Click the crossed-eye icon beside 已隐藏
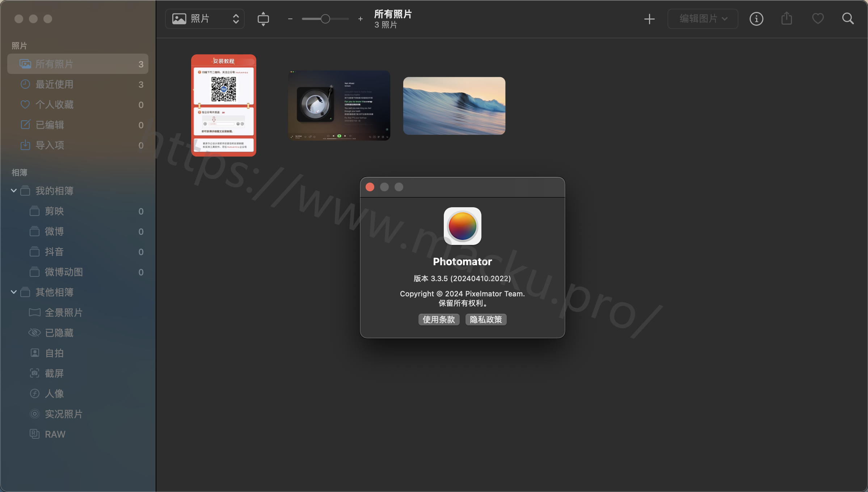This screenshot has height=492, width=868. click(34, 333)
